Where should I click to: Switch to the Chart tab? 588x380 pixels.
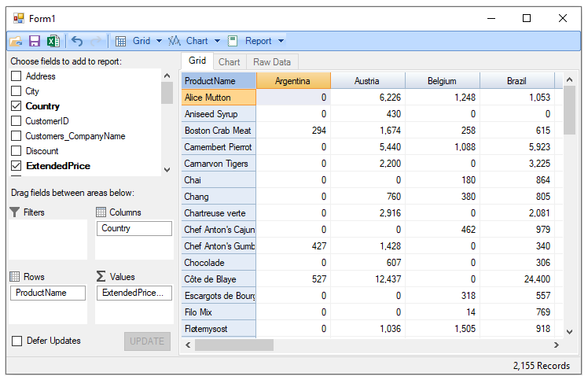230,62
